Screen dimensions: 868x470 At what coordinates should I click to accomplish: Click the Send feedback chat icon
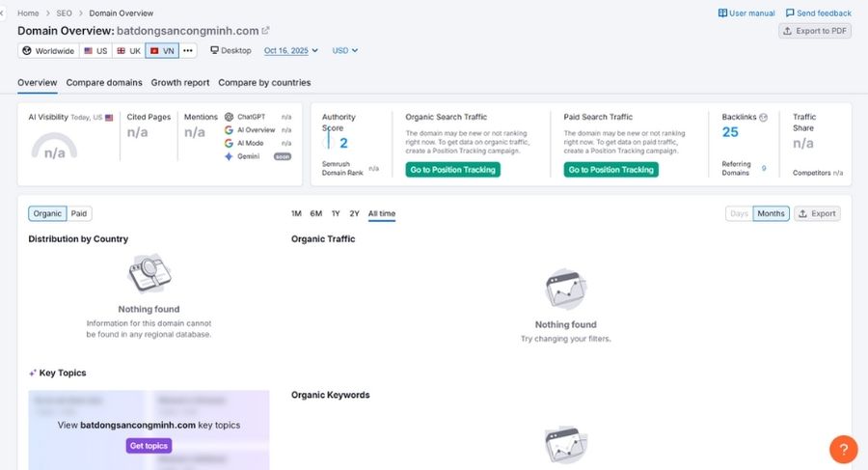point(790,13)
